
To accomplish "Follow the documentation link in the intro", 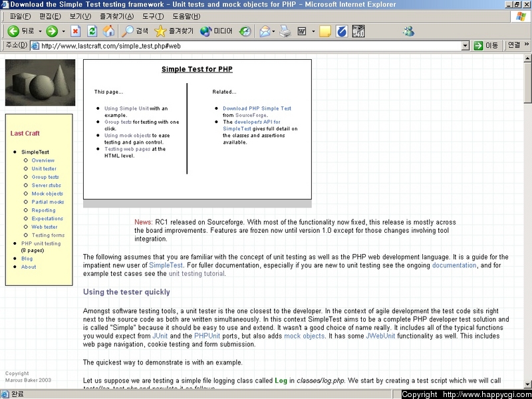I will (454, 265).
